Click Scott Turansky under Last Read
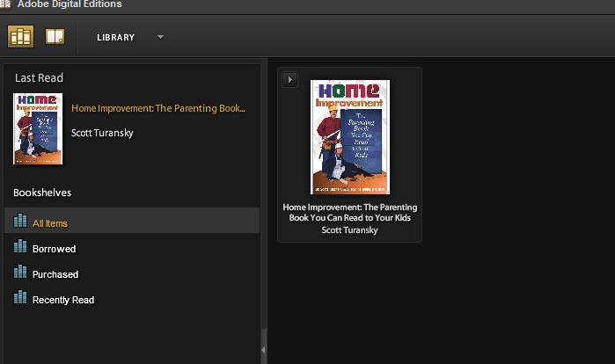Screen dimensions: 615x364 tap(102, 133)
